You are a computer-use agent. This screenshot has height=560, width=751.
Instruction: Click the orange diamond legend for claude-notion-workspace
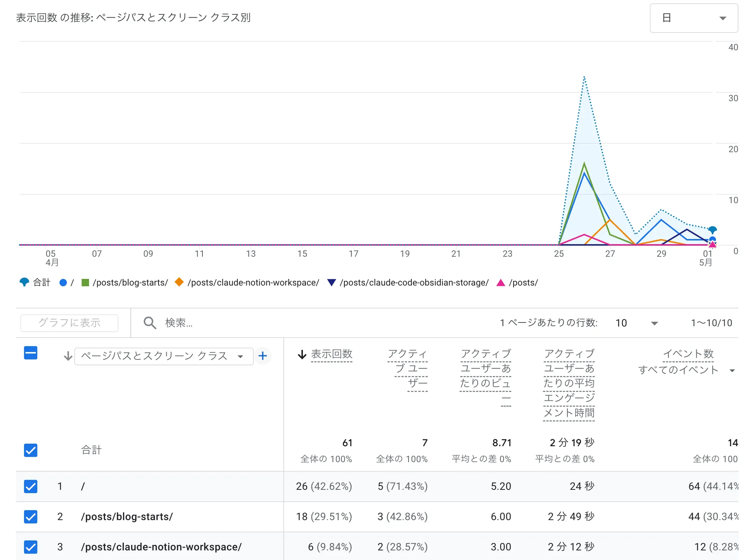[179, 282]
